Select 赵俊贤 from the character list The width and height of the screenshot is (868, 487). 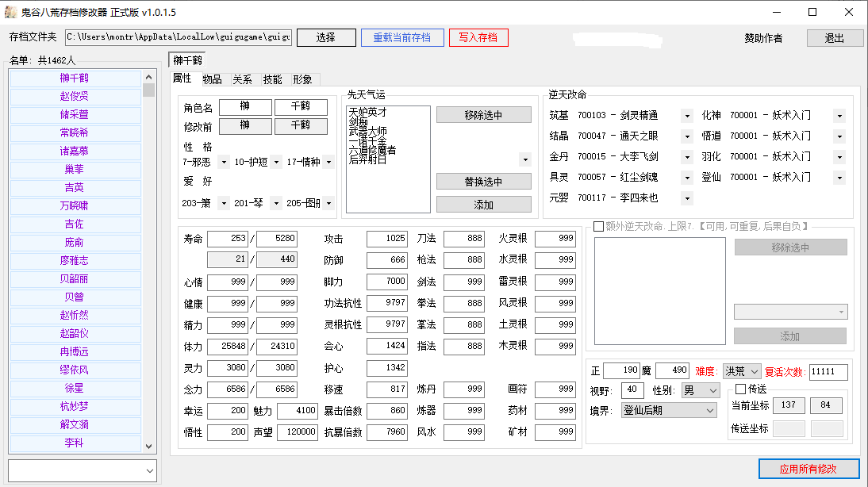point(75,98)
